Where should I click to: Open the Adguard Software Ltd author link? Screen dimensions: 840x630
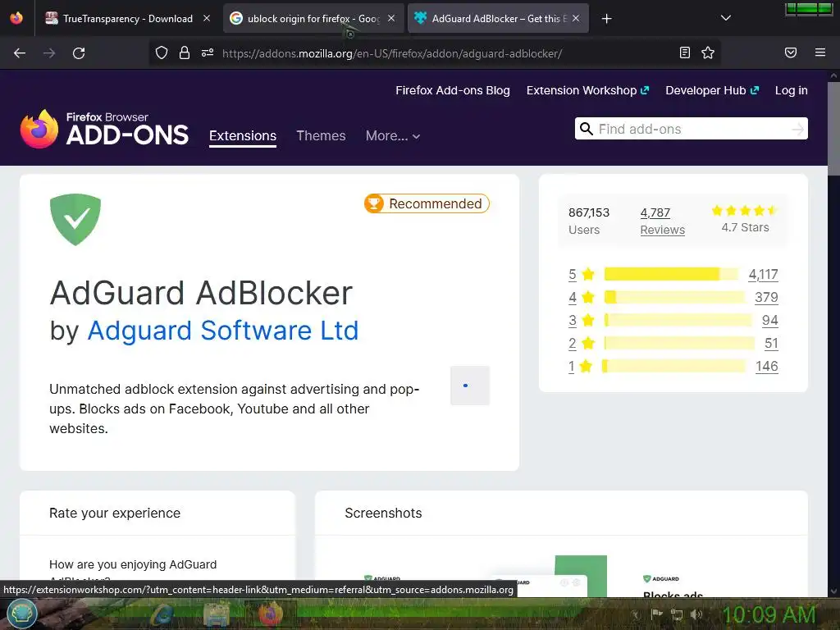pyautogui.click(x=223, y=330)
